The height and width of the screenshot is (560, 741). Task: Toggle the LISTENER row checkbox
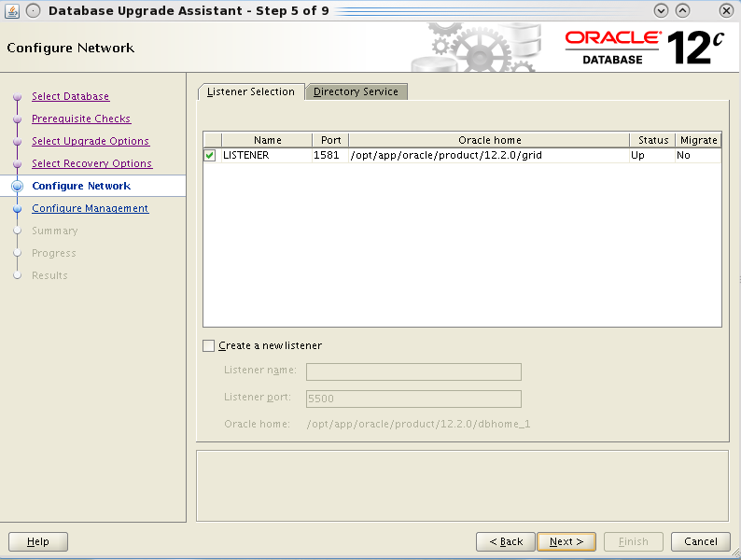210,155
